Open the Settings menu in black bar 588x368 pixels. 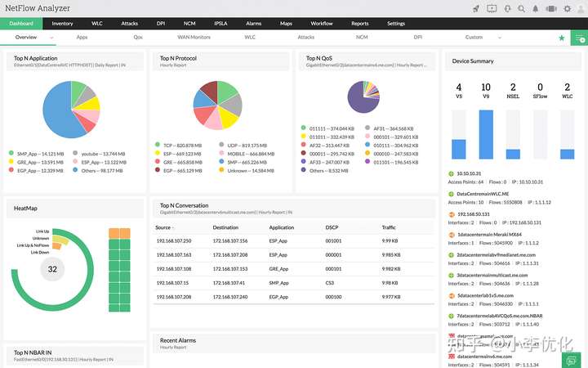point(396,23)
